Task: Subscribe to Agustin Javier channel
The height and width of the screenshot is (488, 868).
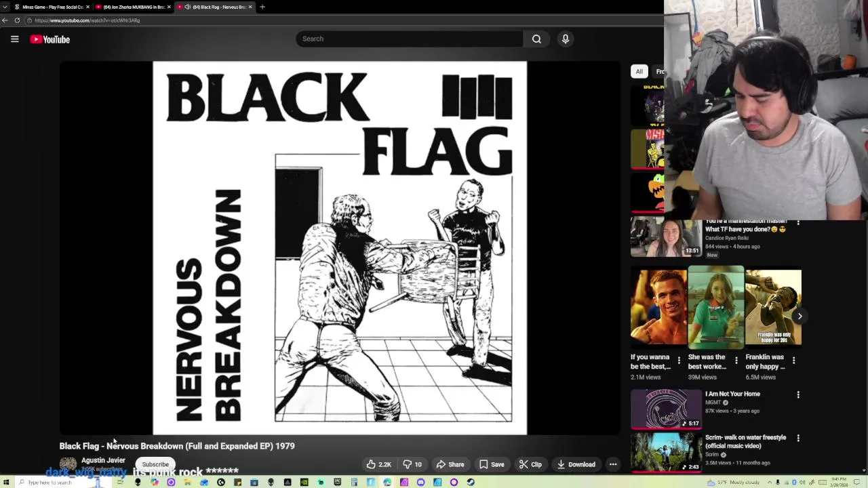Action: (155, 464)
